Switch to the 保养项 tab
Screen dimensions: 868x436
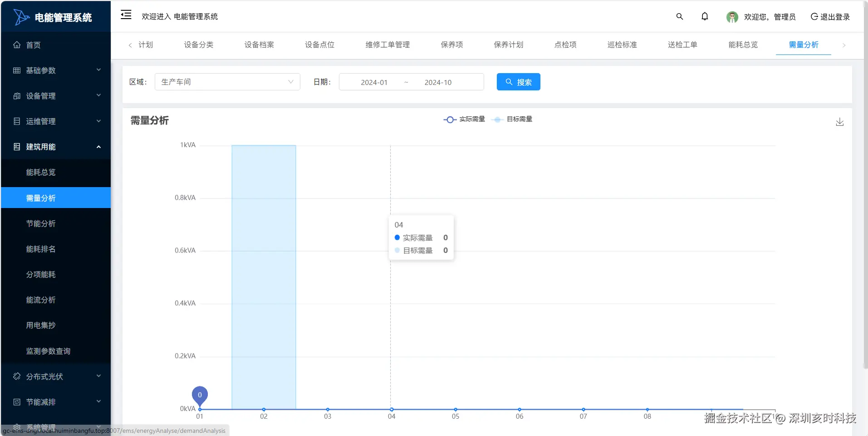[452, 45]
